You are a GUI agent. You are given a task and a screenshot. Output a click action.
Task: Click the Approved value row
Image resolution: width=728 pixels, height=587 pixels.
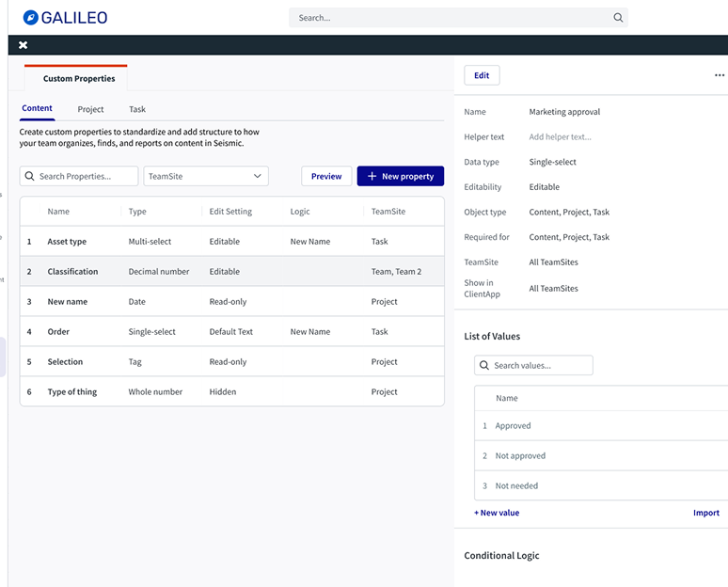[601, 426]
